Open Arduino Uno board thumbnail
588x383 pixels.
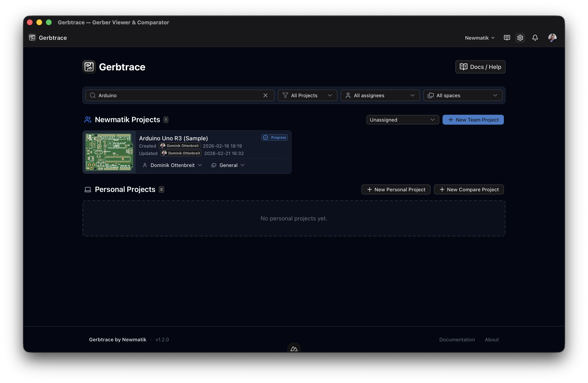point(109,152)
